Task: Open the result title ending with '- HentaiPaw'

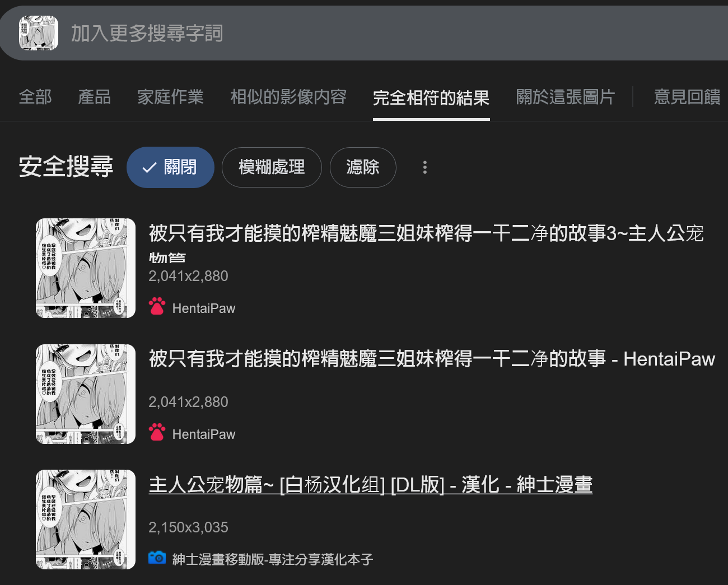Action: pyautogui.click(x=432, y=359)
